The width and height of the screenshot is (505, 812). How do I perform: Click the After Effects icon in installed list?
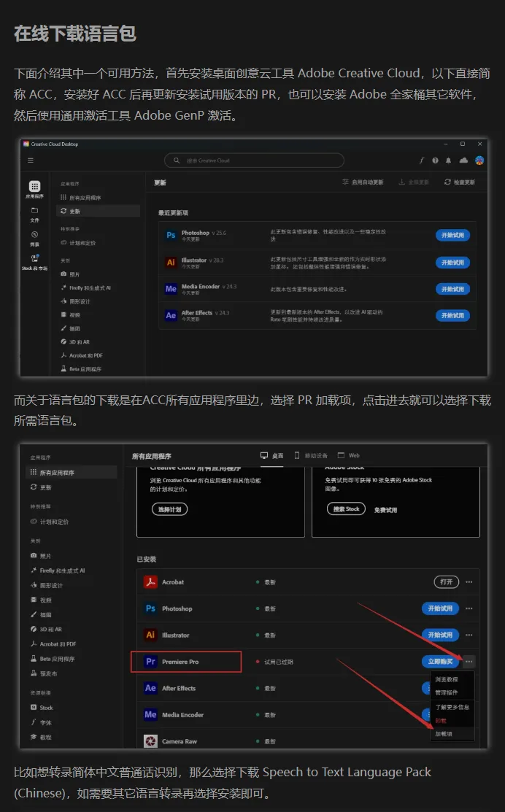(151, 688)
